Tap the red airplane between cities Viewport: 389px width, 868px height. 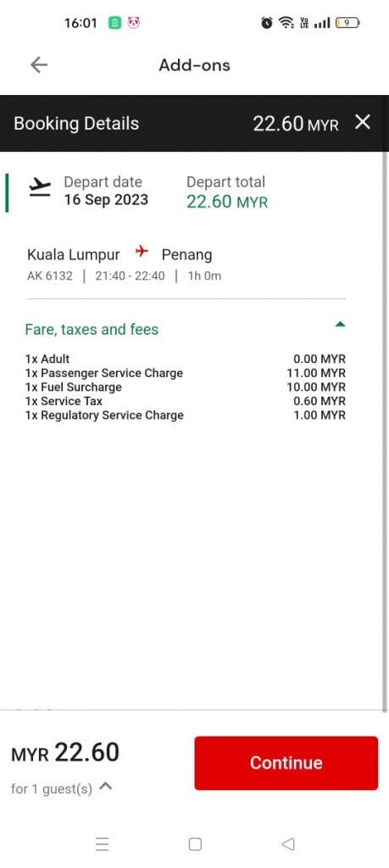coord(142,253)
